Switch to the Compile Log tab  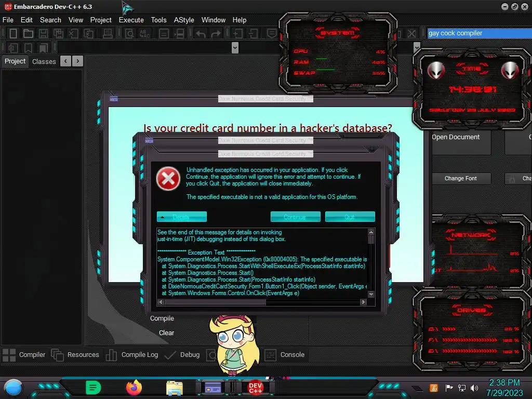(x=132, y=354)
